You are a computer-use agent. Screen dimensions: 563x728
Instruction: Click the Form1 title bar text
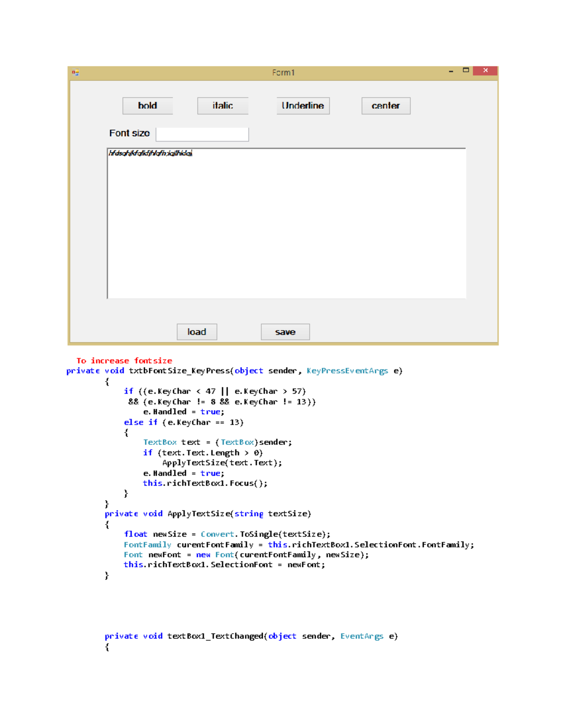(x=283, y=73)
